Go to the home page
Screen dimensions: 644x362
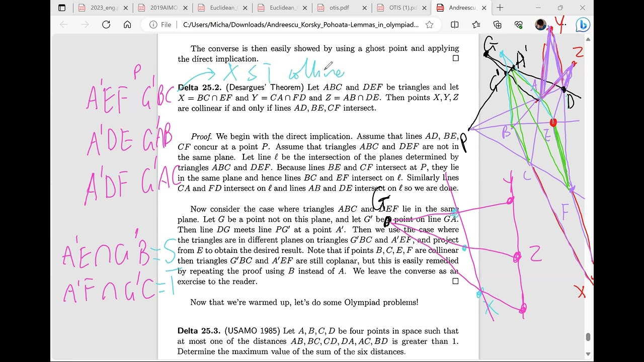click(x=127, y=25)
